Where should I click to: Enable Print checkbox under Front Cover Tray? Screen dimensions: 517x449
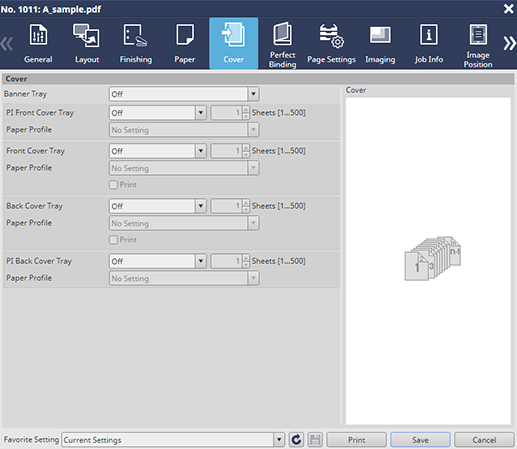[113, 185]
